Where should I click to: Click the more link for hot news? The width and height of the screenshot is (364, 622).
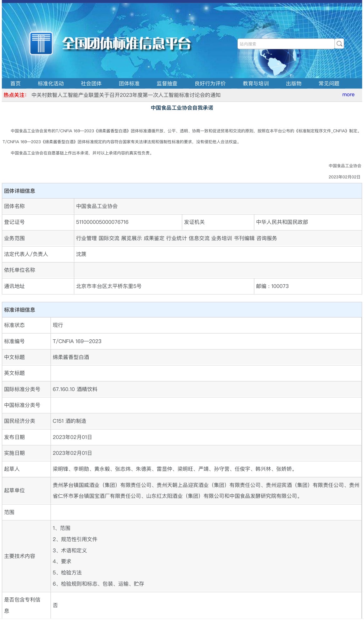(x=348, y=95)
